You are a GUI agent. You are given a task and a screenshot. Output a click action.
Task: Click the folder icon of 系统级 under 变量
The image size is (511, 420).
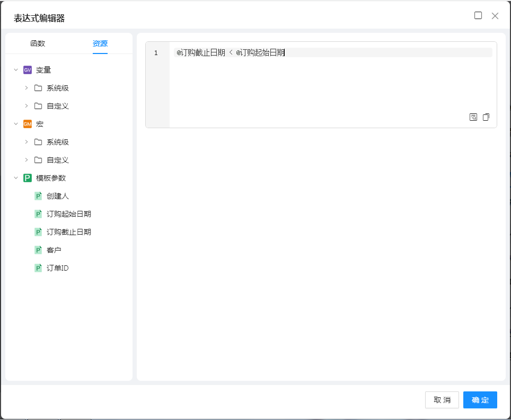[x=38, y=88]
